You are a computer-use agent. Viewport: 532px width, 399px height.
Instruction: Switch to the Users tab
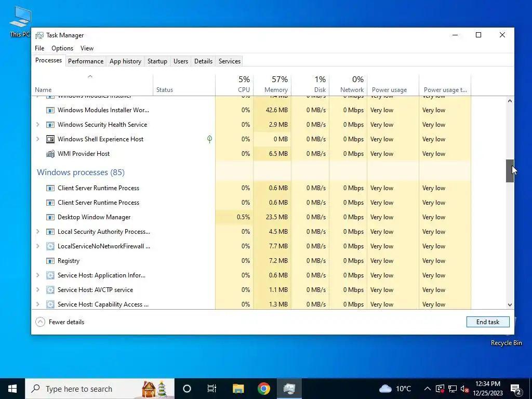180,61
